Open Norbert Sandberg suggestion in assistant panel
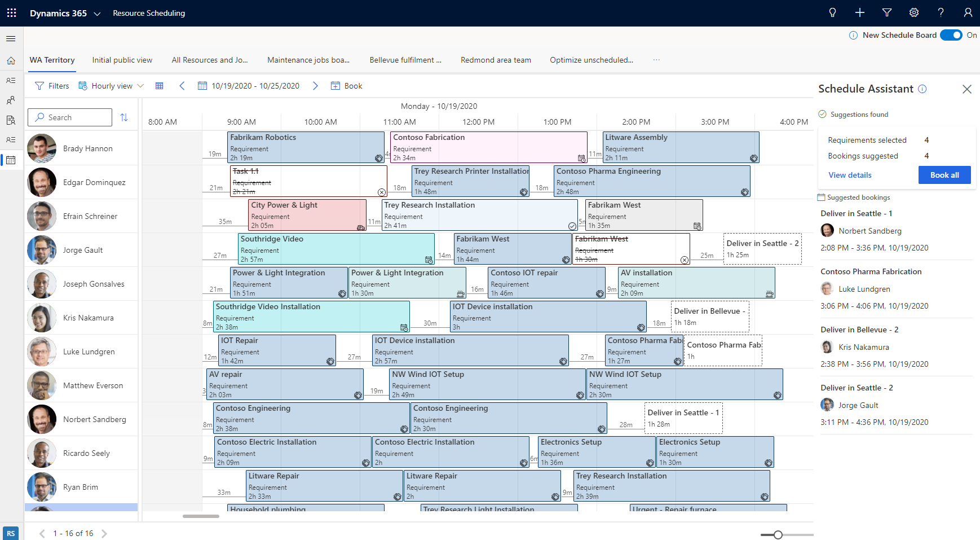 [870, 231]
